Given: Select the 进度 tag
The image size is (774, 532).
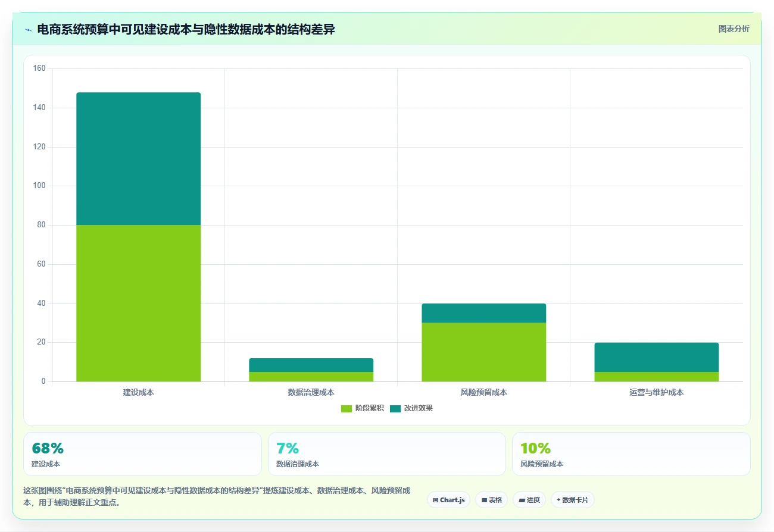Looking at the screenshot, I should (x=529, y=500).
